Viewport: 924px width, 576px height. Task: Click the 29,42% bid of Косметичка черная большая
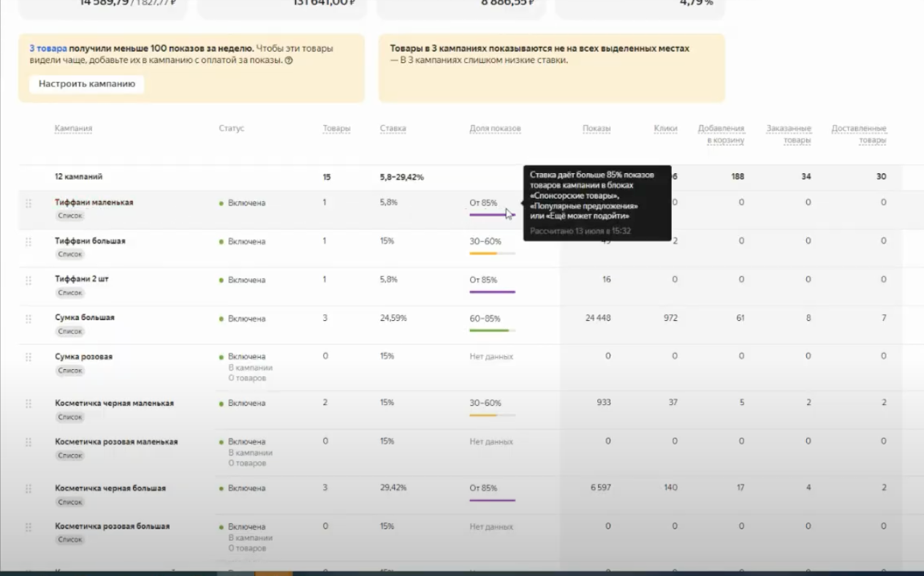click(393, 488)
